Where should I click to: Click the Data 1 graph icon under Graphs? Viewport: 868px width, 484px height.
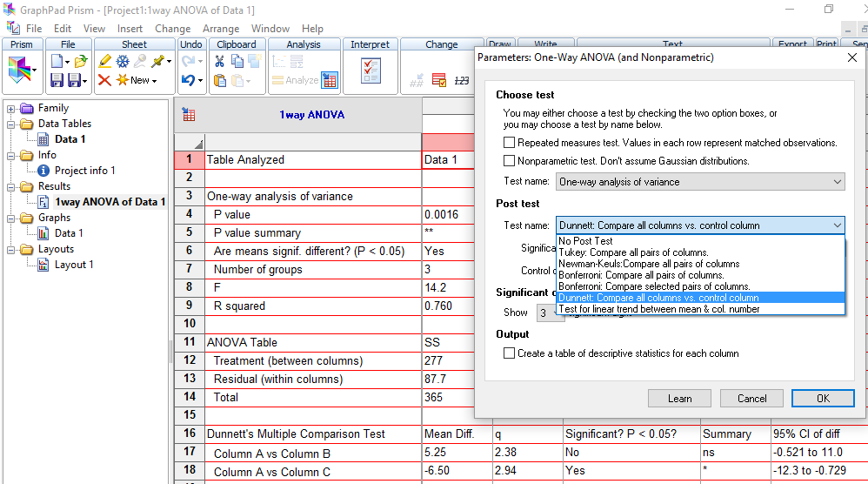pos(43,233)
